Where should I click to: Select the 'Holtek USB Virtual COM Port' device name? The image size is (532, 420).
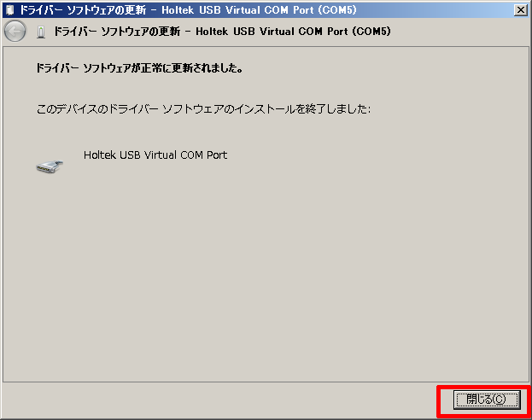click(x=155, y=155)
